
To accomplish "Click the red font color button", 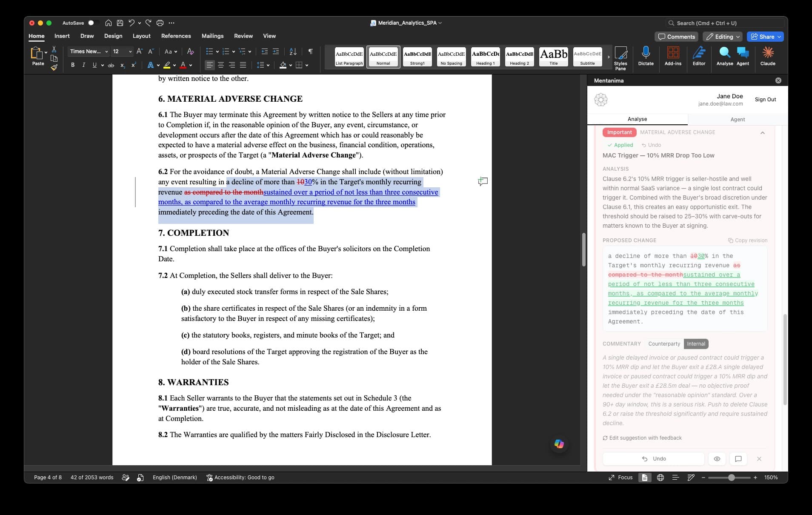I will (183, 65).
